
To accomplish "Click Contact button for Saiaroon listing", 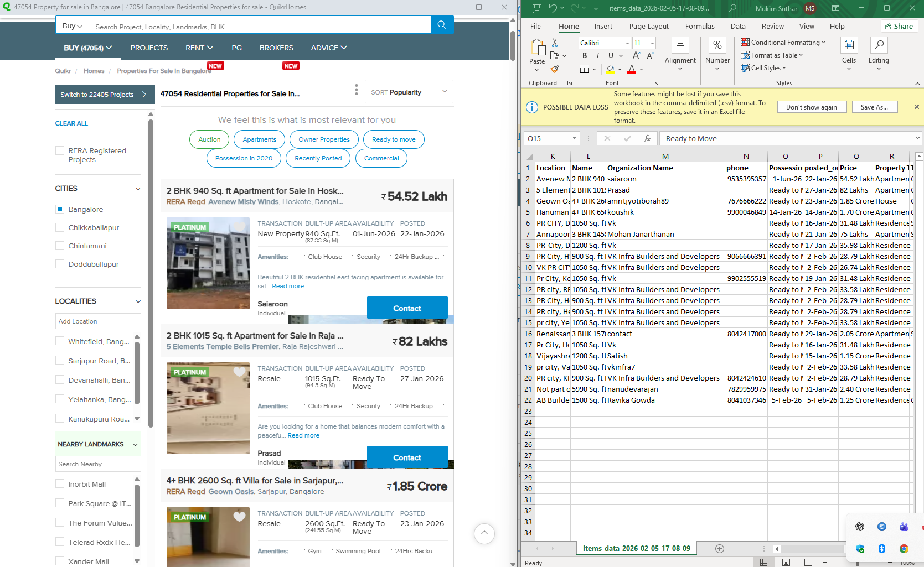I will 407,308.
